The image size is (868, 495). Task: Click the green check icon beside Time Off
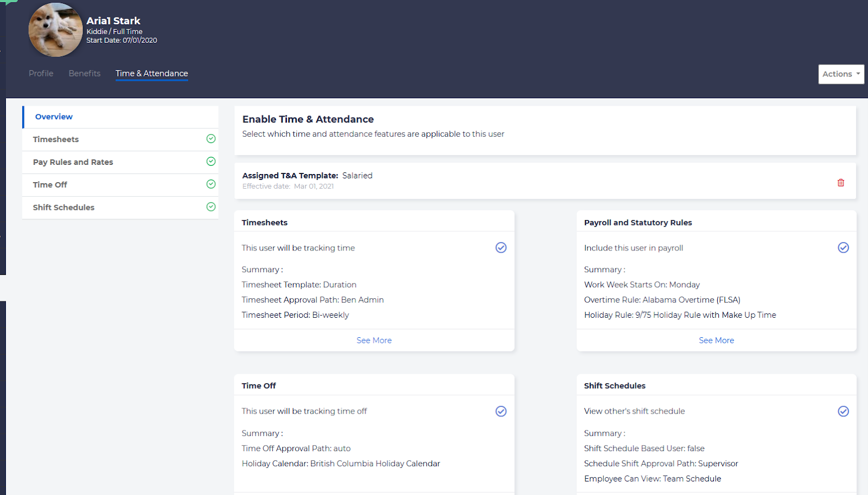211,184
